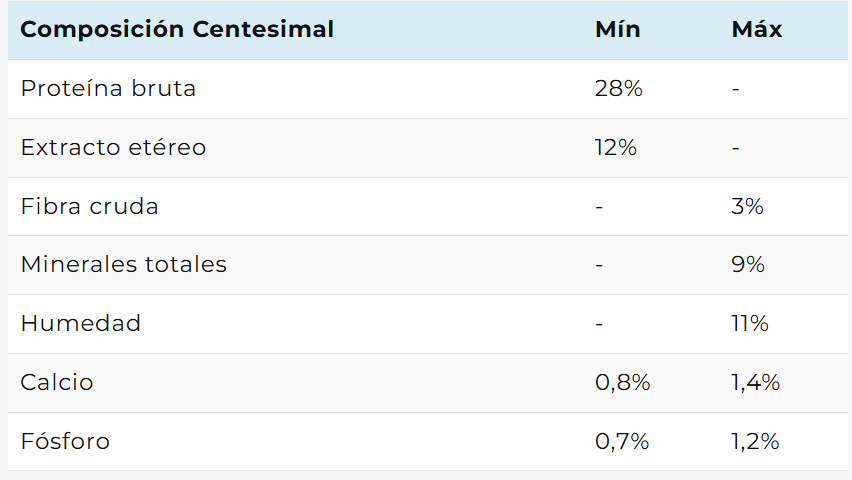Click the Humedad row label
Viewport: 852px width, 480px height.
(x=80, y=324)
